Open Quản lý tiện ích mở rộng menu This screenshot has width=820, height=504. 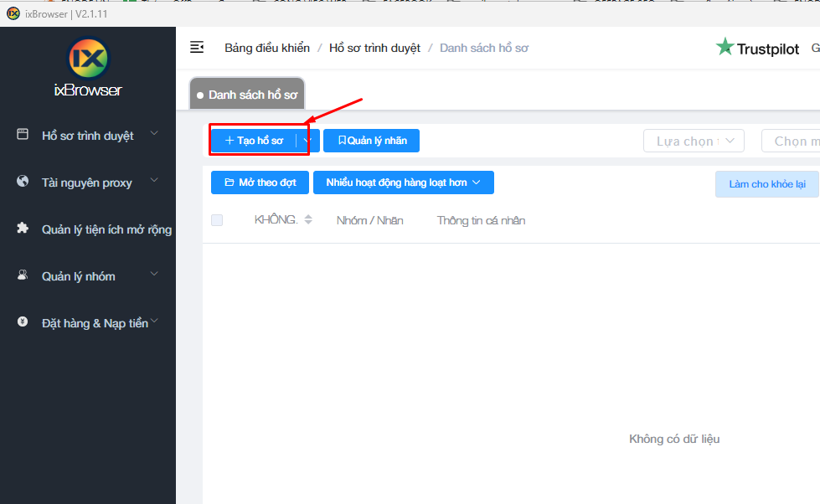[106, 229]
